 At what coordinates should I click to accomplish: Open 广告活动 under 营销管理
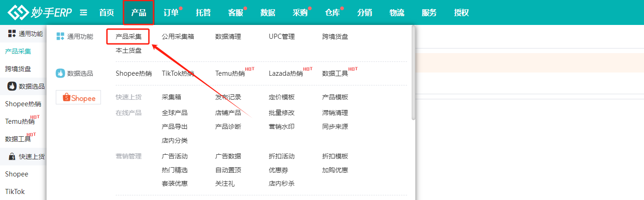[175, 156]
